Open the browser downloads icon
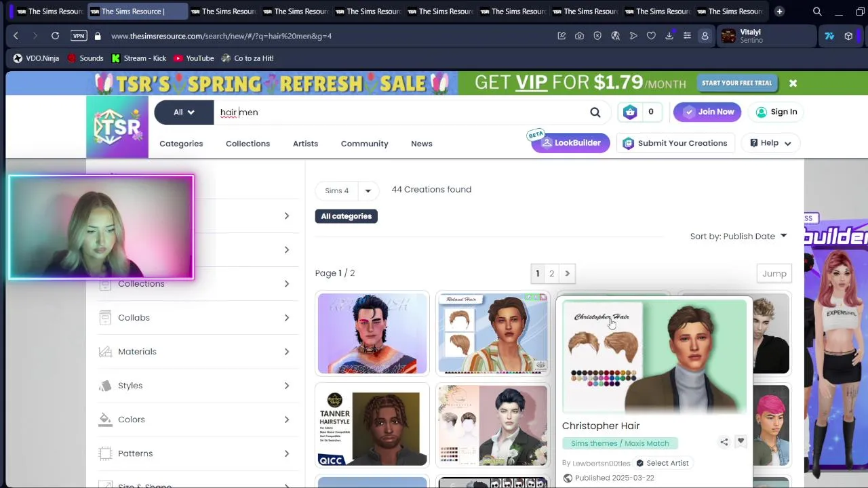 click(669, 36)
